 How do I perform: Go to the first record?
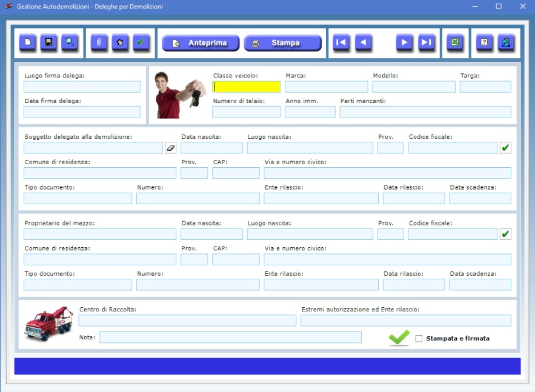(341, 42)
